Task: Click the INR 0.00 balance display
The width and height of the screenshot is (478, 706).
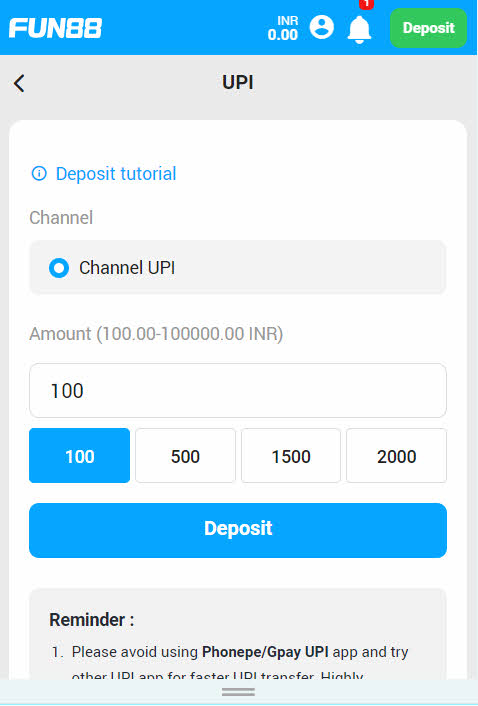Action: 283,28
